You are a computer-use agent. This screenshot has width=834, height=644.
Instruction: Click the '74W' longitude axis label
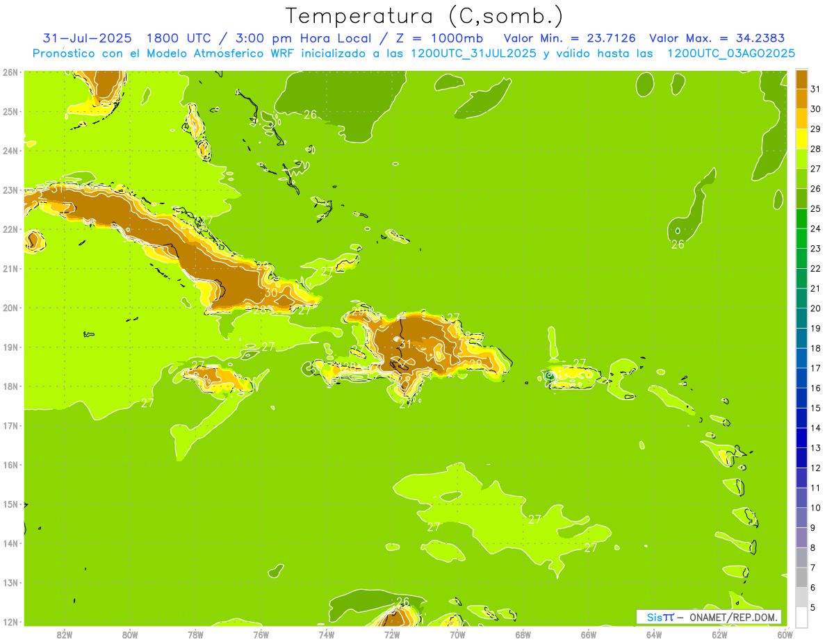click(327, 634)
